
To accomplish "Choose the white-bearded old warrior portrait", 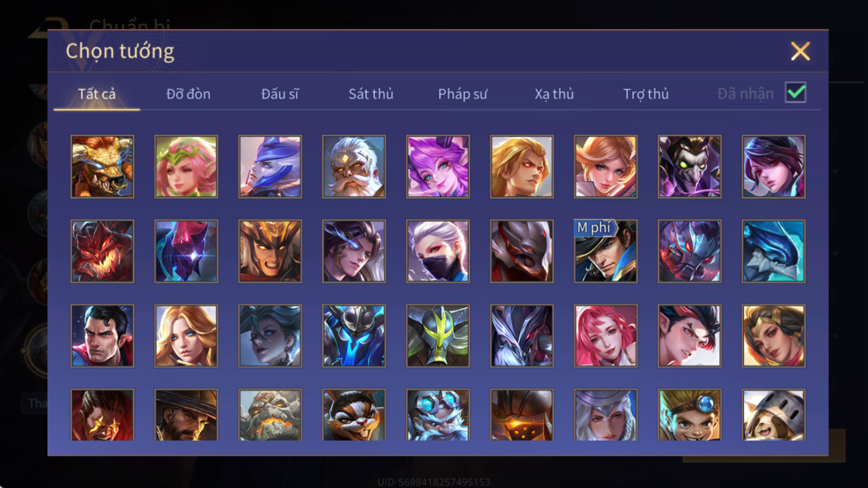I will tap(354, 166).
